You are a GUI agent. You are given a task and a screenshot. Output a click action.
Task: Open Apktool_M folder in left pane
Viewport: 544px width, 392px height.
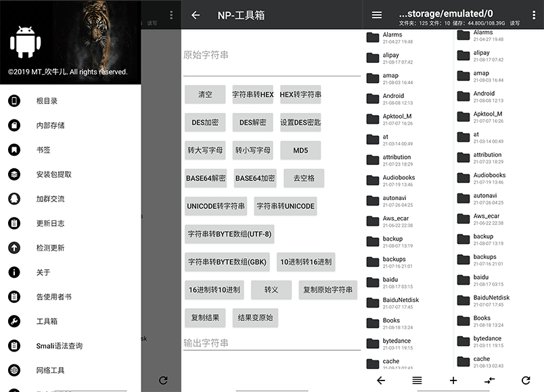click(x=407, y=119)
